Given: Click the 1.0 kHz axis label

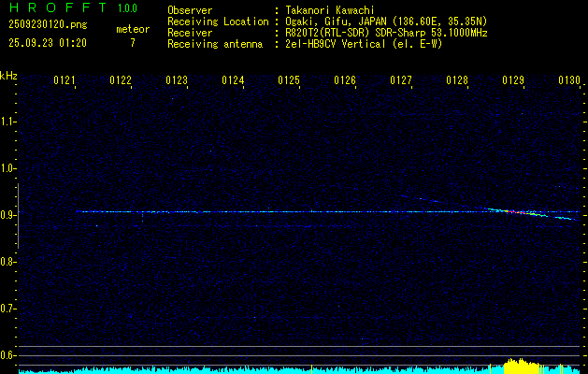Looking at the screenshot, I should pos(7,168).
